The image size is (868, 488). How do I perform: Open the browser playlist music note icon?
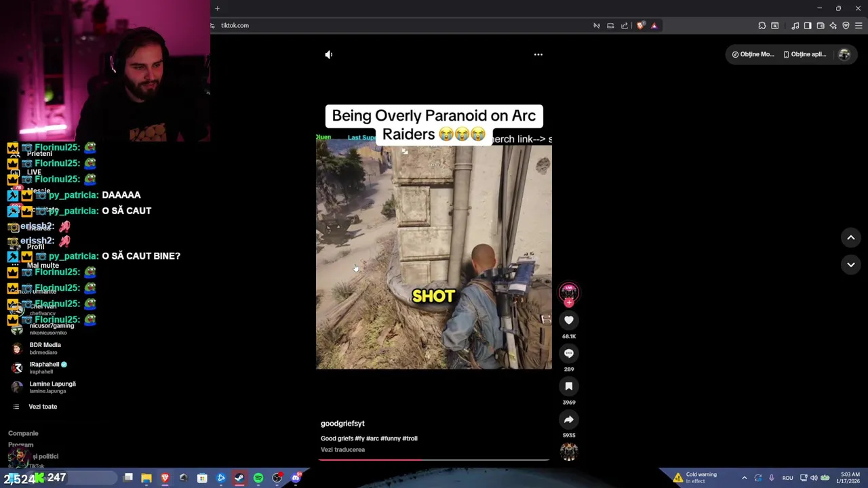[x=795, y=26]
